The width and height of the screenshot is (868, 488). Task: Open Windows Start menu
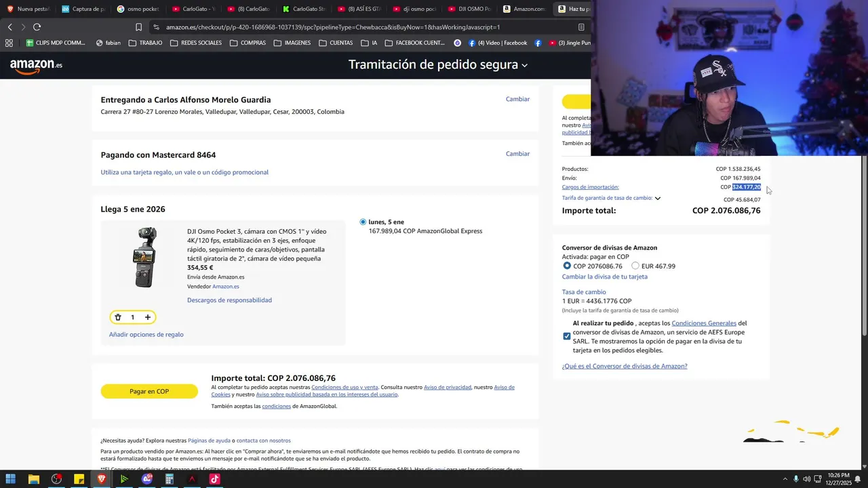(11, 479)
